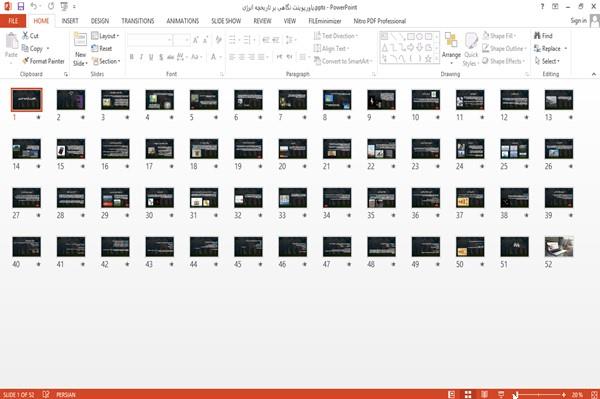Switch to Normal view in status bar

[452, 394]
